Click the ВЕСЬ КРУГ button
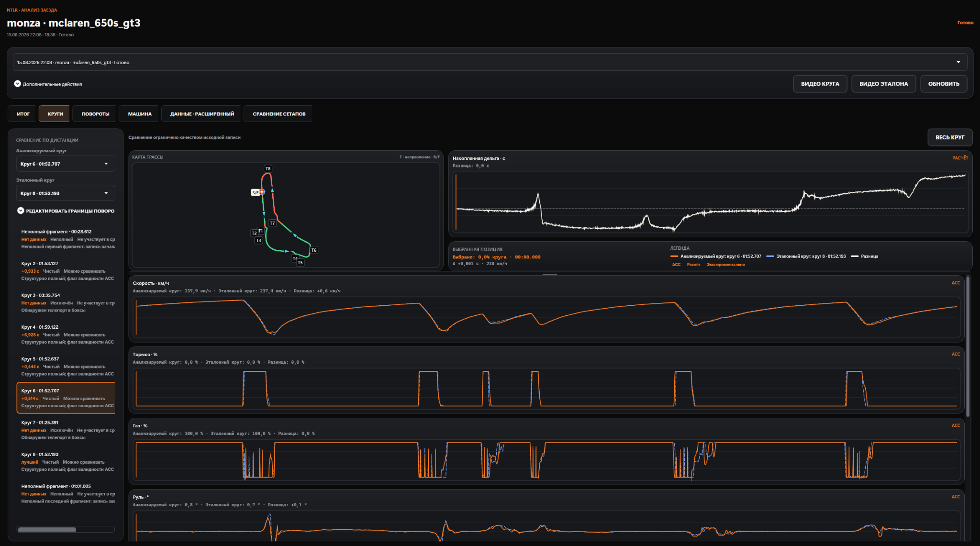The height and width of the screenshot is (546, 980). tap(950, 137)
